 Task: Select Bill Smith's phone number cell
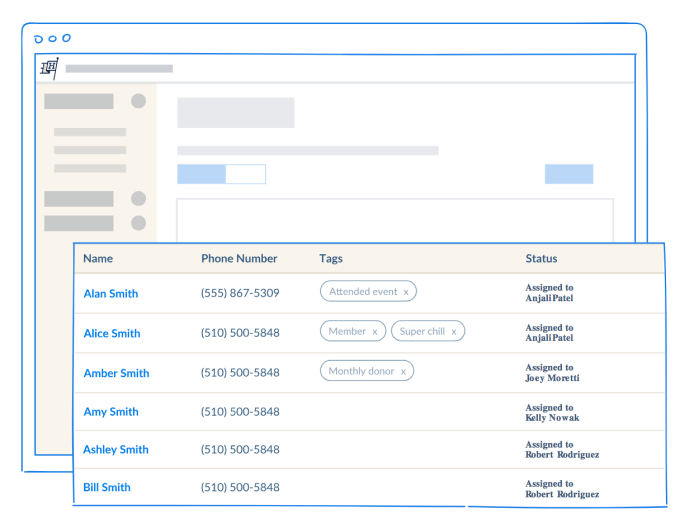click(240, 487)
